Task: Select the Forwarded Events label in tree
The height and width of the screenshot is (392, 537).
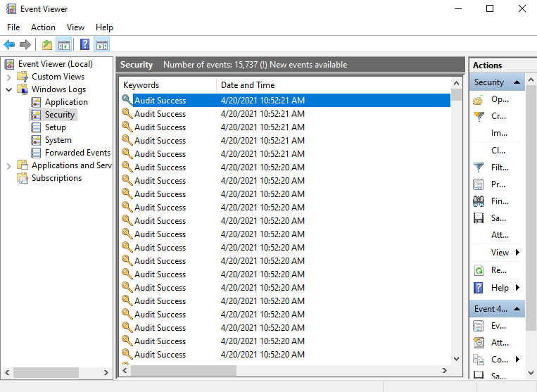Action: (x=77, y=153)
